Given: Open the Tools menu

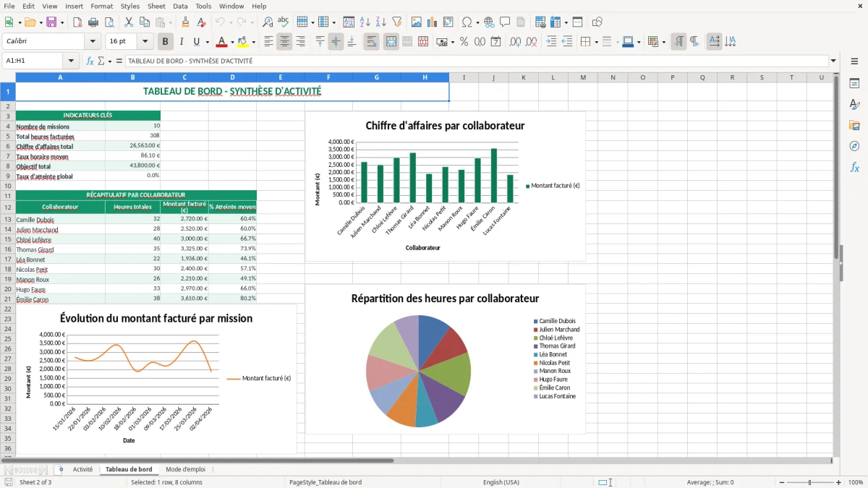Looking at the screenshot, I should (x=203, y=6).
